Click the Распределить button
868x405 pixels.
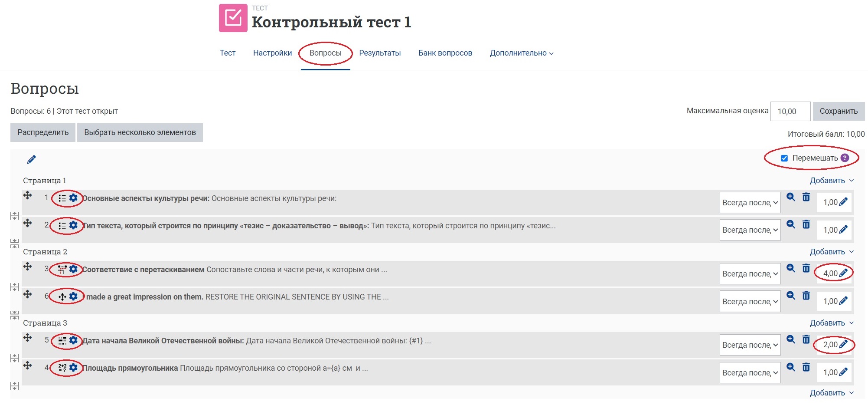click(x=43, y=132)
